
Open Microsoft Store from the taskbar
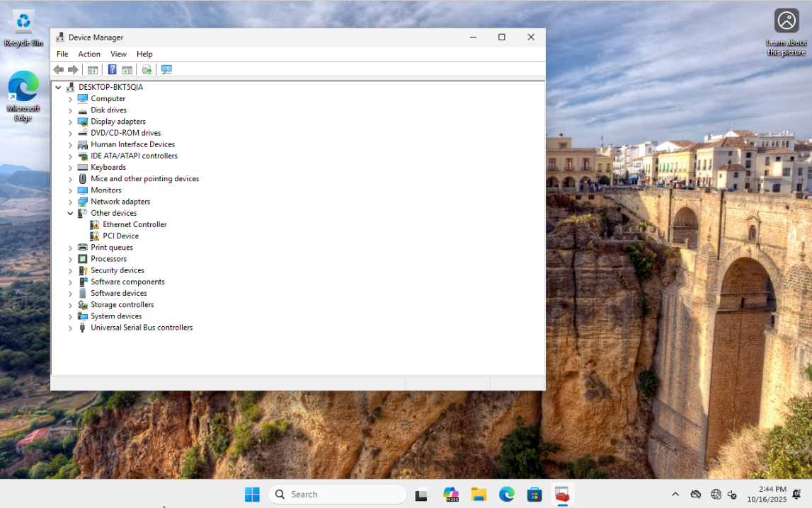click(x=534, y=495)
